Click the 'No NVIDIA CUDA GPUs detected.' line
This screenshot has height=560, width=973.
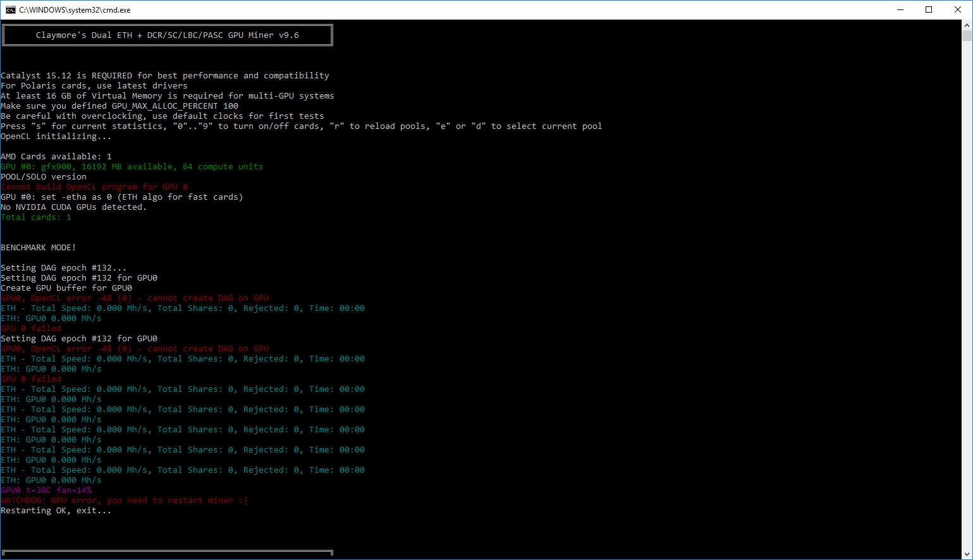click(74, 207)
